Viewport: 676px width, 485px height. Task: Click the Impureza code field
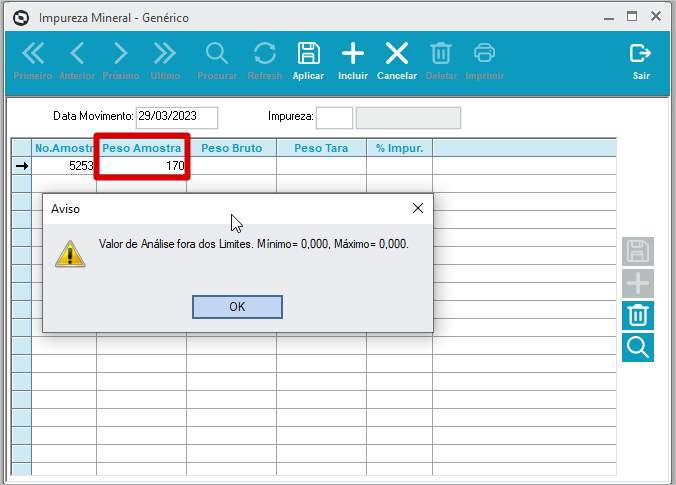(x=334, y=118)
